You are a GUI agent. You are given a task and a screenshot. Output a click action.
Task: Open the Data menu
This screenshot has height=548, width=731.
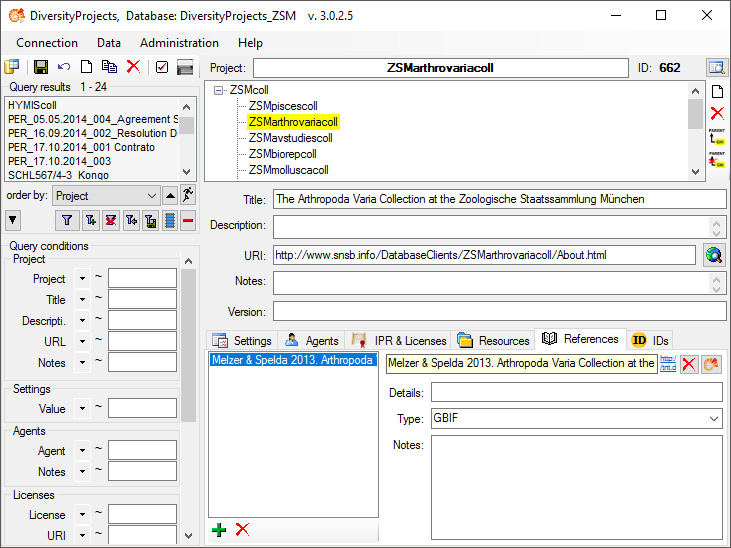pyautogui.click(x=109, y=43)
